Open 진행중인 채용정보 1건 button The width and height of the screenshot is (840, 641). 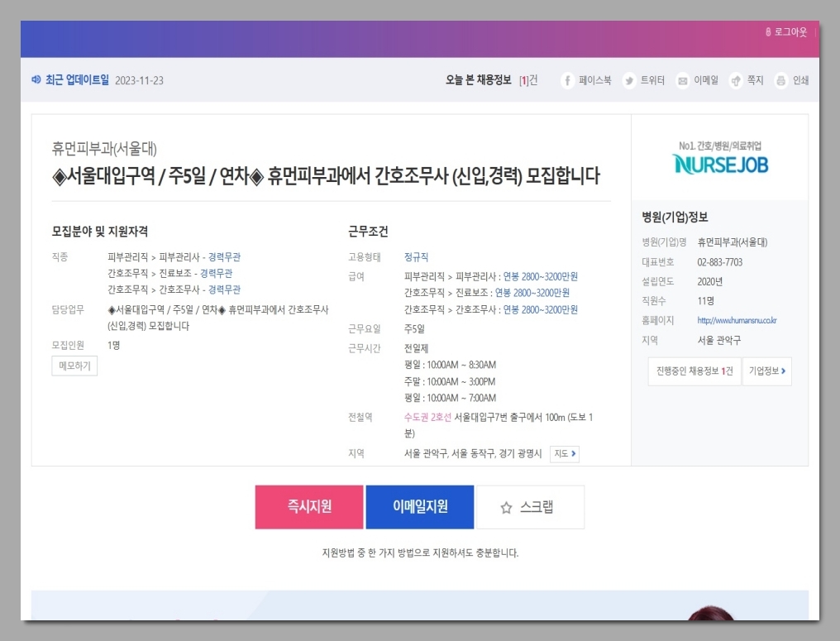[x=694, y=371]
